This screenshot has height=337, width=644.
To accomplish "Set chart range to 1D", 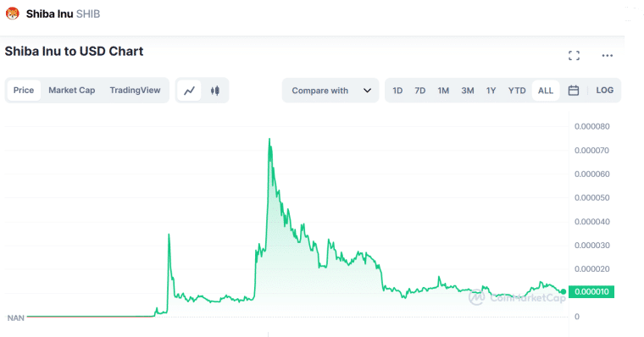I will point(397,91).
